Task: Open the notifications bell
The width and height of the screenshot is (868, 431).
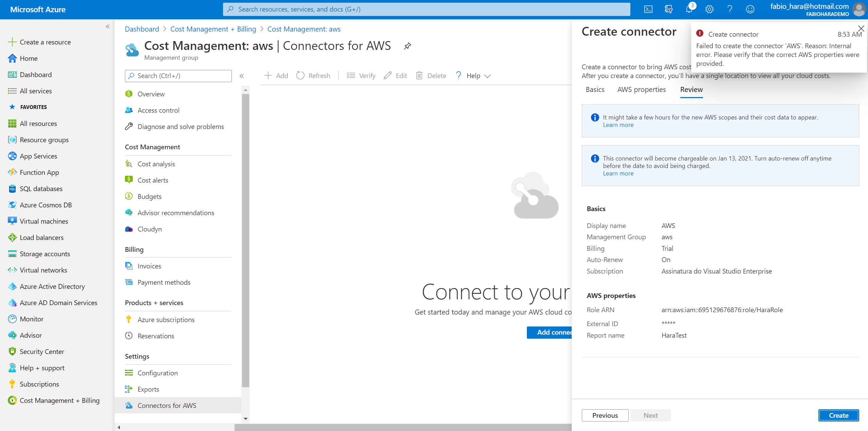Action: click(689, 9)
